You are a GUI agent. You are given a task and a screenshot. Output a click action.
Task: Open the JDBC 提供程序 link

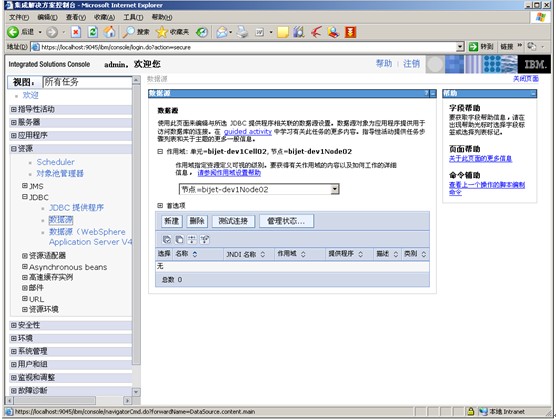[x=76, y=208]
